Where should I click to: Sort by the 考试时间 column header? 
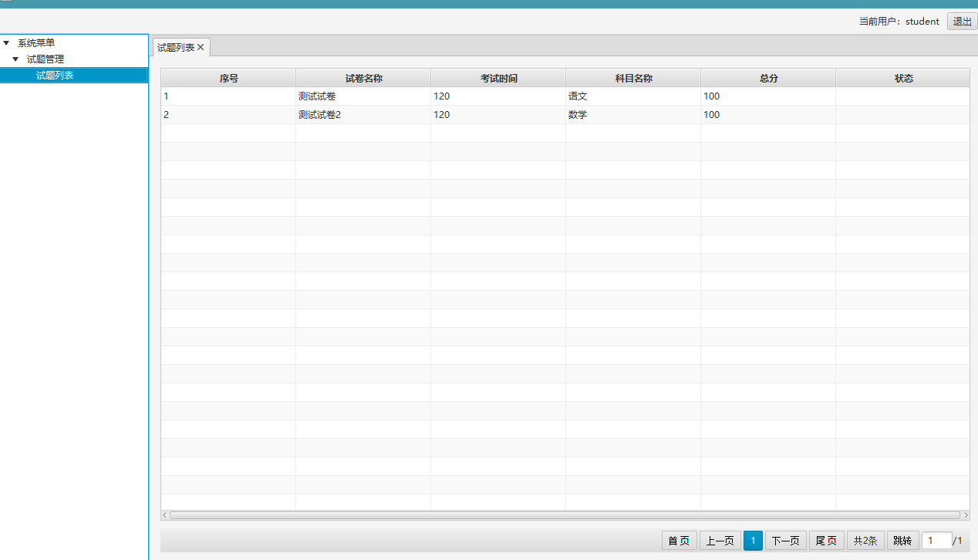pos(498,79)
